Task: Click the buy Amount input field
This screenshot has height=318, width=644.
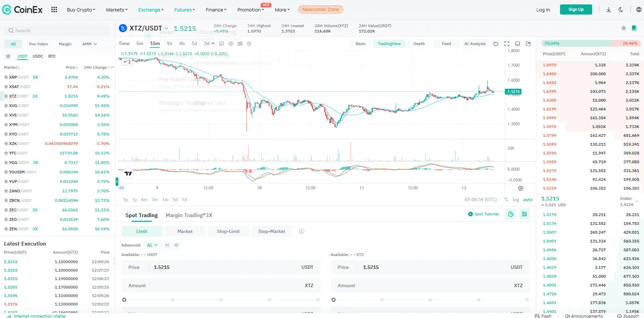Action: (221, 285)
